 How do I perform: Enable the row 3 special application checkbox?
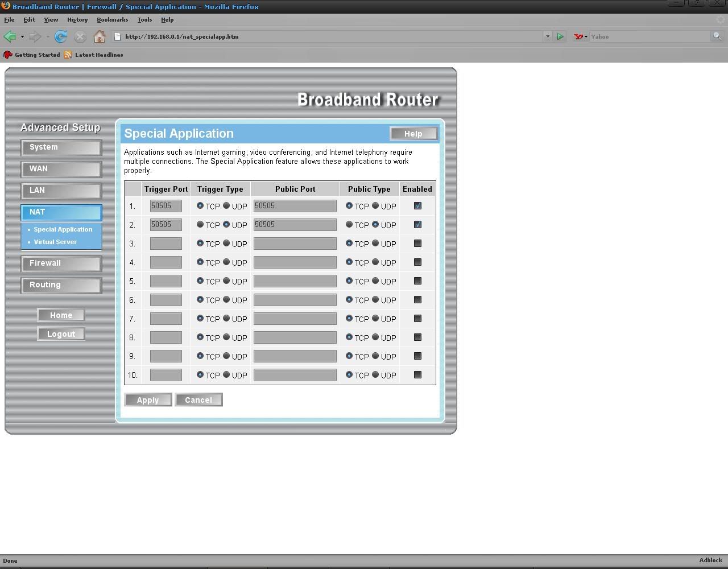(417, 244)
